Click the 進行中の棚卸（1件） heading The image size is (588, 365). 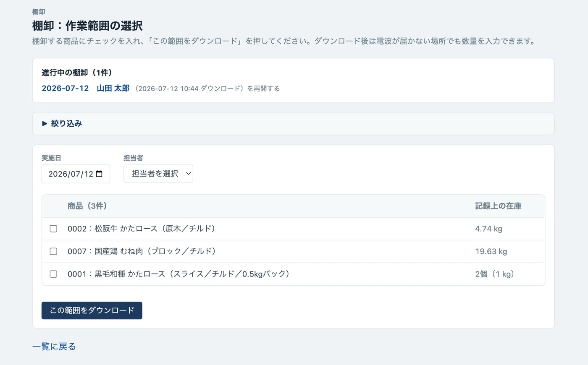pyautogui.click(x=77, y=73)
